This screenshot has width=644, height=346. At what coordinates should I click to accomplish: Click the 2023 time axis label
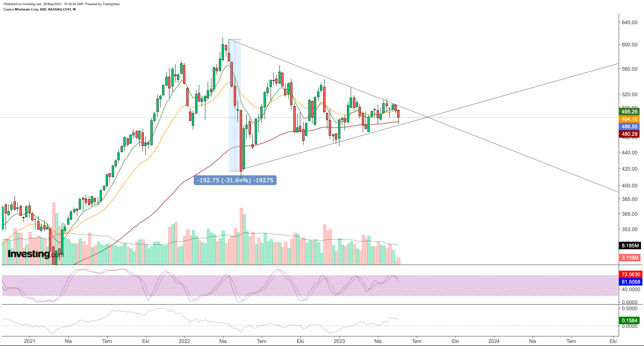[x=339, y=341]
